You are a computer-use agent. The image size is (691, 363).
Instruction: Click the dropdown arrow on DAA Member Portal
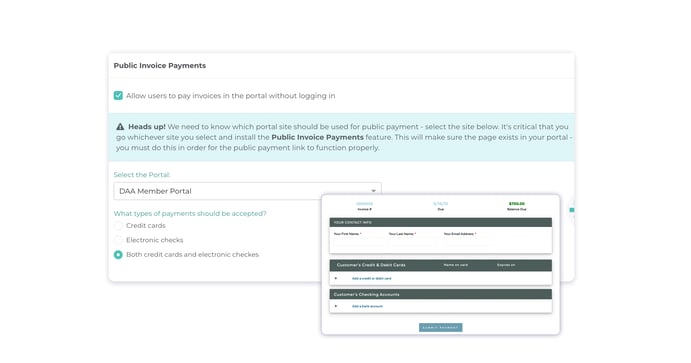coord(373,191)
